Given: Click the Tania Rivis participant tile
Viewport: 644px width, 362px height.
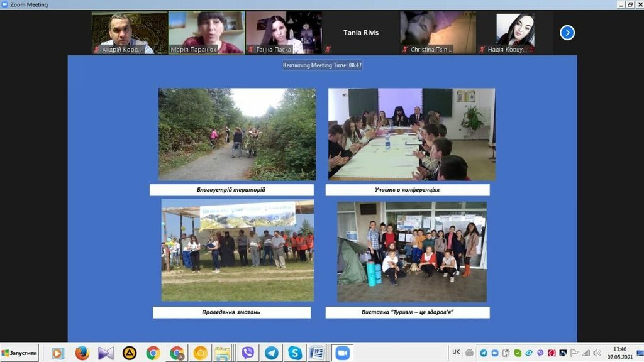Looking at the screenshot, I should click(x=360, y=33).
